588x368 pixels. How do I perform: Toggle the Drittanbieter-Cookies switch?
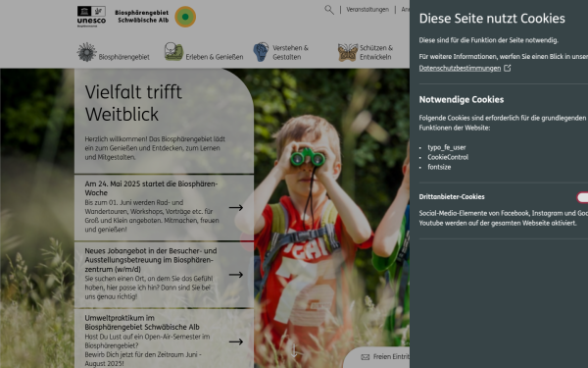(582, 197)
